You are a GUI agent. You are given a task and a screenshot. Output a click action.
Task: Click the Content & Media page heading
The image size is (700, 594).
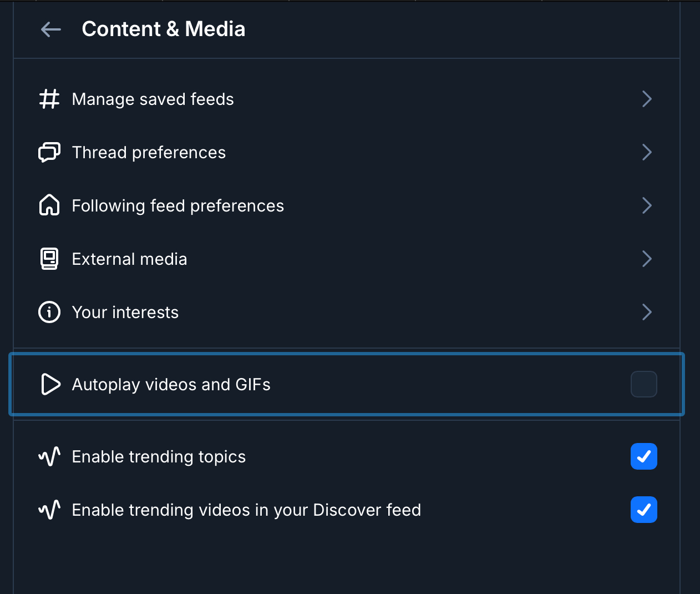pyautogui.click(x=163, y=29)
